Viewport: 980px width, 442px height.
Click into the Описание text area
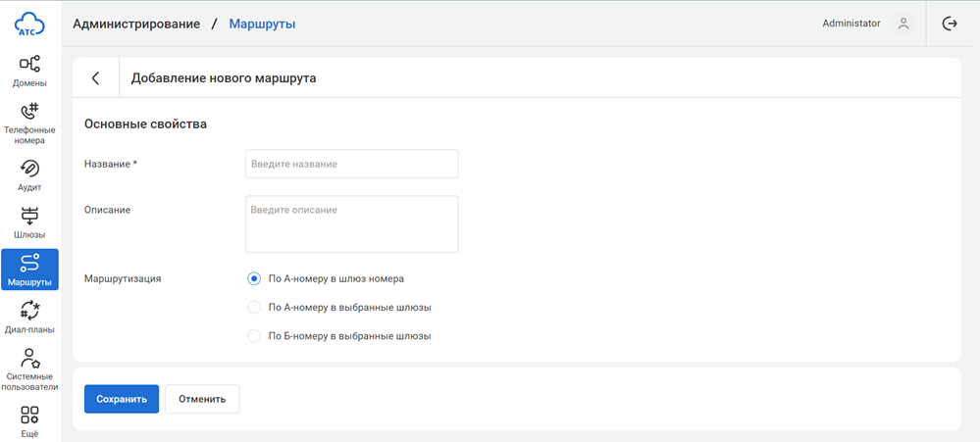(x=351, y=223)
